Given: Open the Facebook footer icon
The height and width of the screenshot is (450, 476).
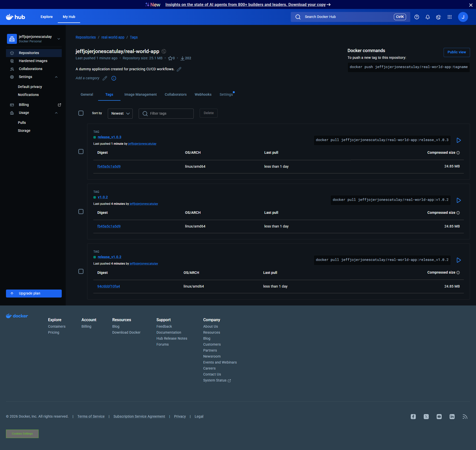Looking at the screenshot, I should point(413,417).
